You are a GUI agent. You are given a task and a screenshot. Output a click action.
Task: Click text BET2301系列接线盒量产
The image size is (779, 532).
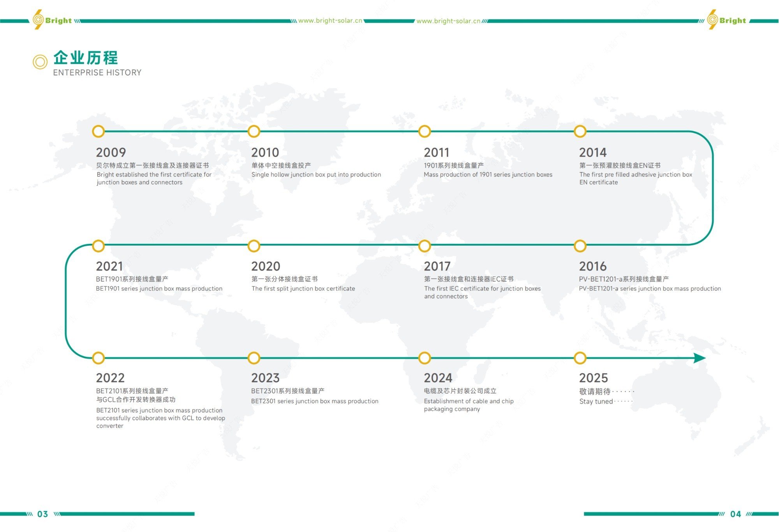(288, 391)
